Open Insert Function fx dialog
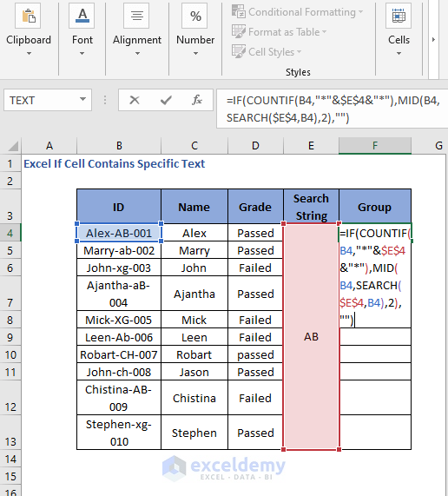448x496 pixels. pos(197,100)
